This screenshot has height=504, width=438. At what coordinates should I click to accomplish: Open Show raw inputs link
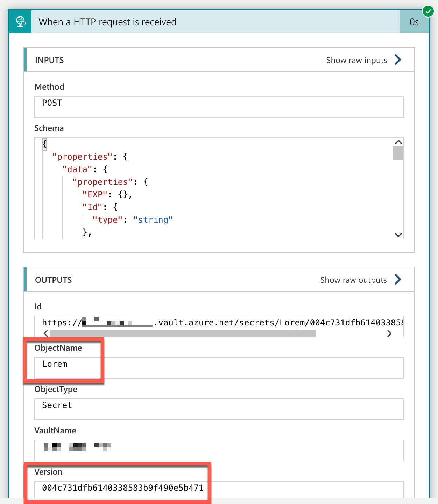(356, 60)
